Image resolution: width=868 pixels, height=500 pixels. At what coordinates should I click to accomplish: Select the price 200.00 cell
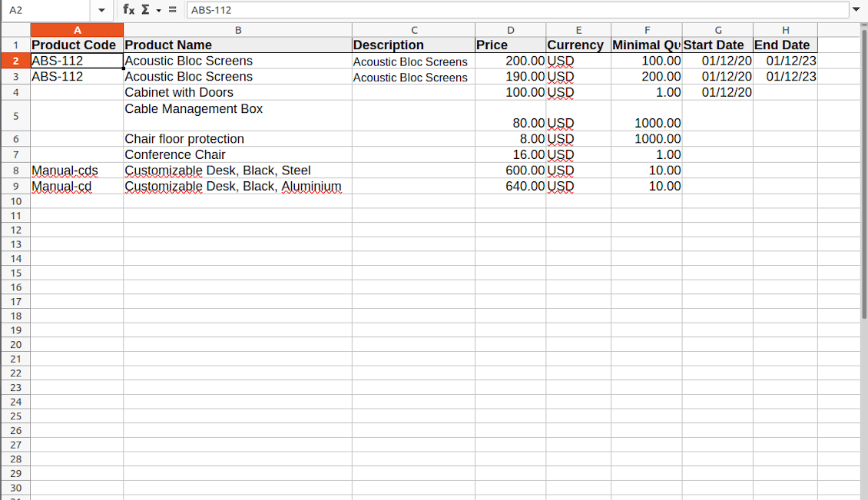(510, 61)
